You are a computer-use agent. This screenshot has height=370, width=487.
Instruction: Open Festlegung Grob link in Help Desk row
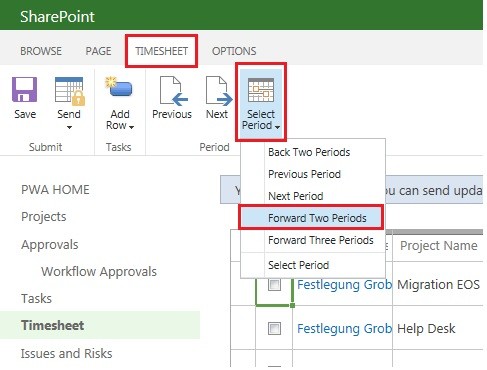[x=344, y=329]
